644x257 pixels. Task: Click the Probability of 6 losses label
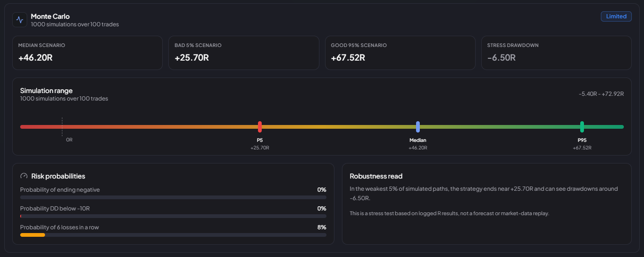point(60,227)
